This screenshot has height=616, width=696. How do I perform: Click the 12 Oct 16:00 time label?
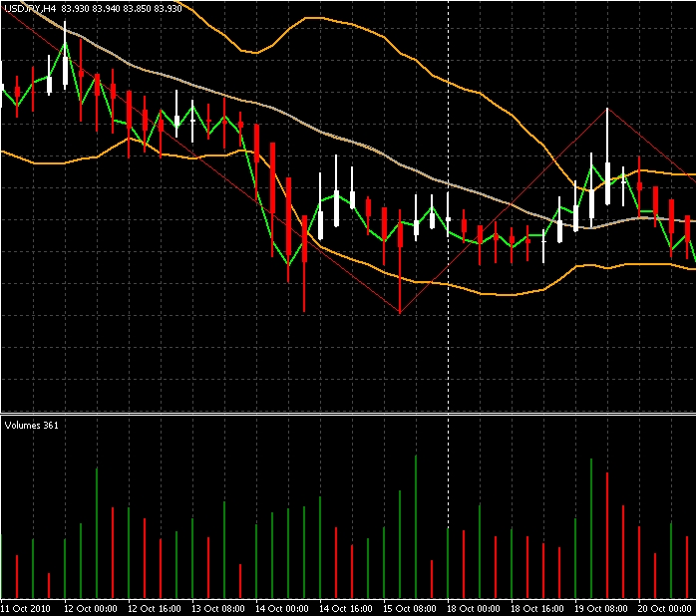tap(155, 608)
